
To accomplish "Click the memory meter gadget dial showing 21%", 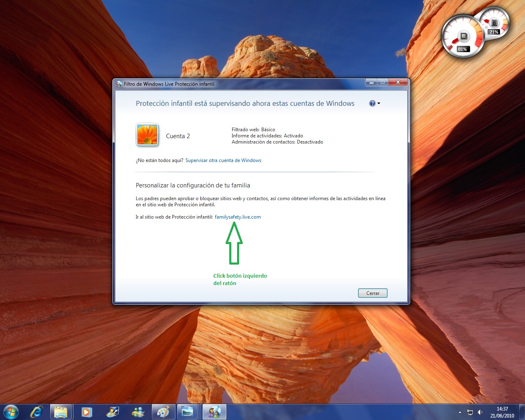I will (x=495, y=23).
